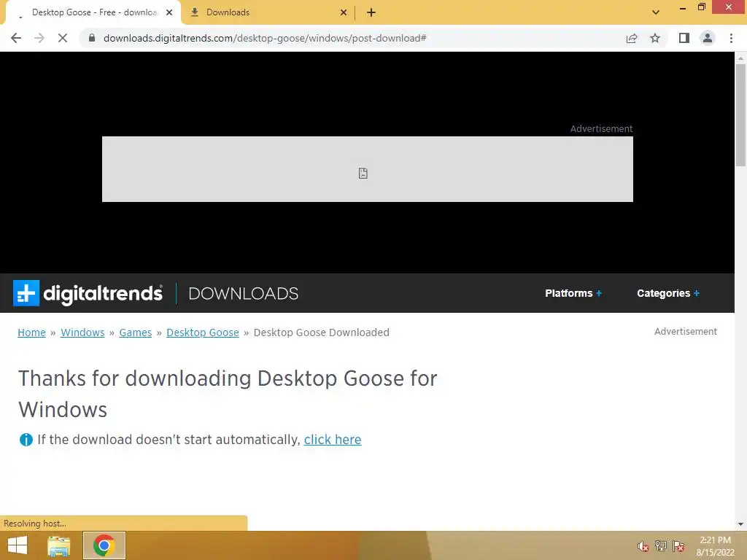This screenshot has width=747, height=560.
Task: Open the Action Center flag icon
Action: coord(678,546)
